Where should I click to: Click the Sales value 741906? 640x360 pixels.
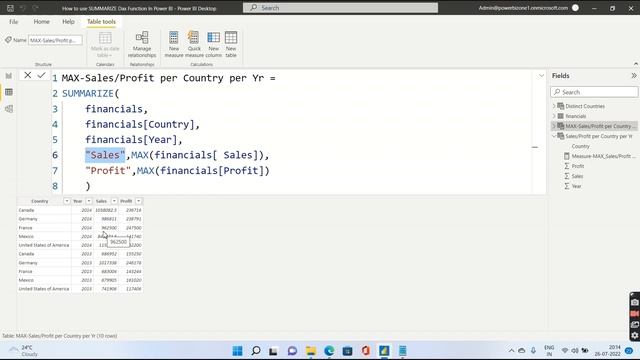tap(109, 289)
